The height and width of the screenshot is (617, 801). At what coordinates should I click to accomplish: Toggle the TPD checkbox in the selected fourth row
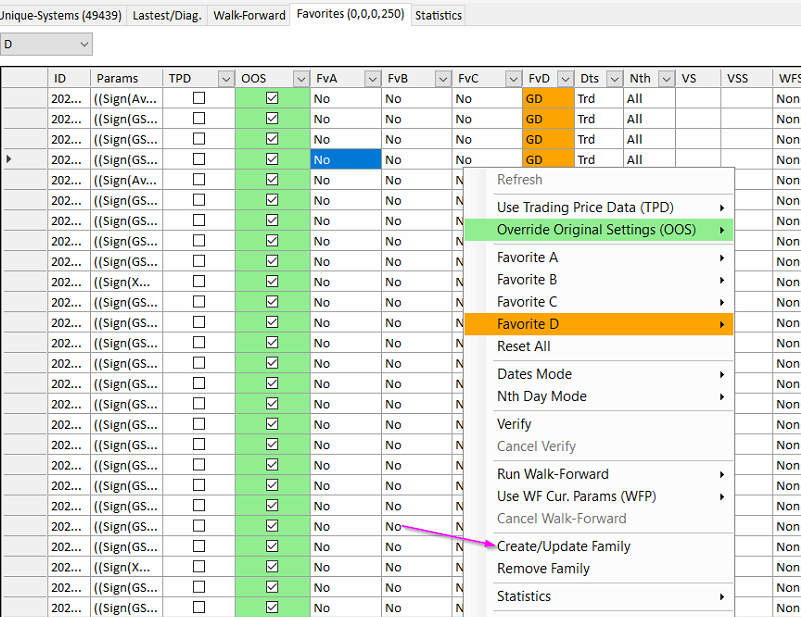[199, 159]
